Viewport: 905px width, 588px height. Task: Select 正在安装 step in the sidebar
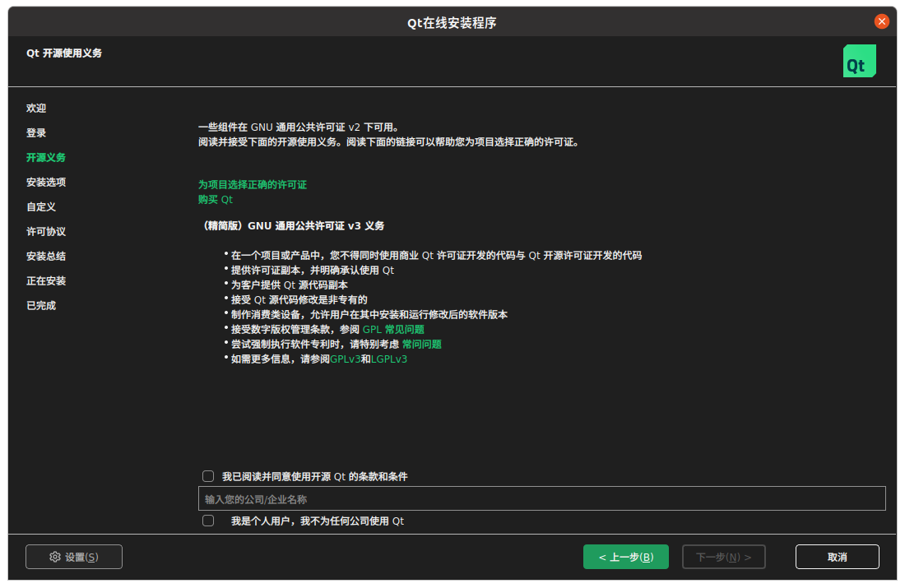tap(45, 281)
